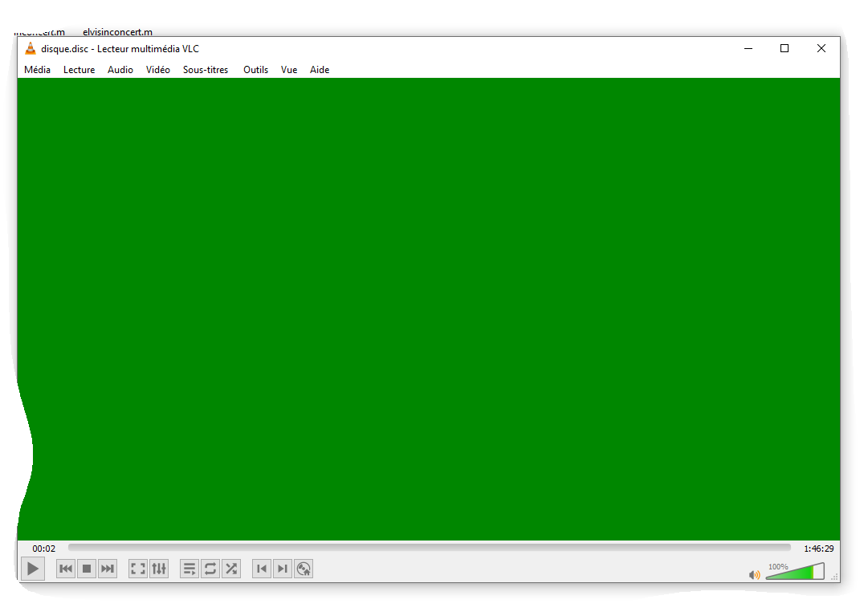Click the window resize grip corner
Viewport: 868px width, 616px height.
[835, 577]
